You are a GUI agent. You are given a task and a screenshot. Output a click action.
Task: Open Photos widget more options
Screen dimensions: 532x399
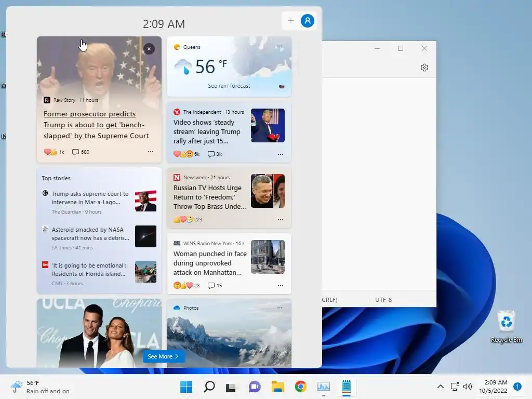coord(280,308)
